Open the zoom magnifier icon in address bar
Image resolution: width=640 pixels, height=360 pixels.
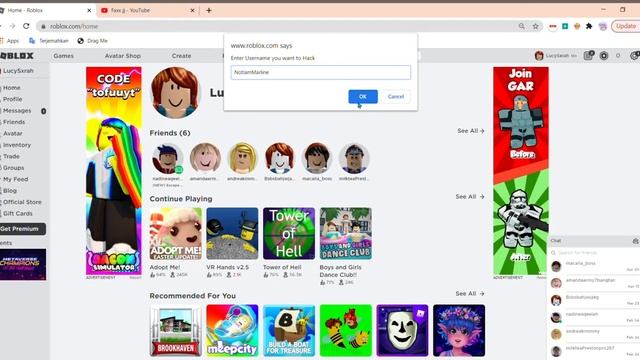coord(522,26)
